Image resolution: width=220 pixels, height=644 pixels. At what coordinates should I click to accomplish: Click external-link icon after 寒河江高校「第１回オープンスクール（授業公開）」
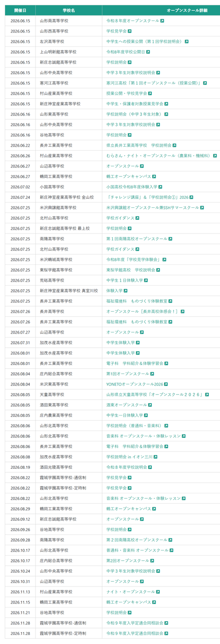pyautogui.click(x=205, y=83)
